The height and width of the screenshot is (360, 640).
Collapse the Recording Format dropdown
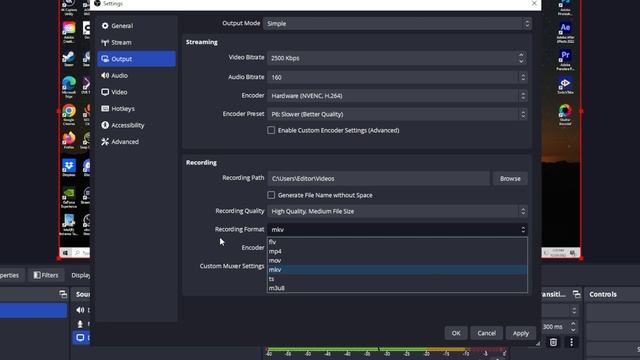[x=397, y=230]
